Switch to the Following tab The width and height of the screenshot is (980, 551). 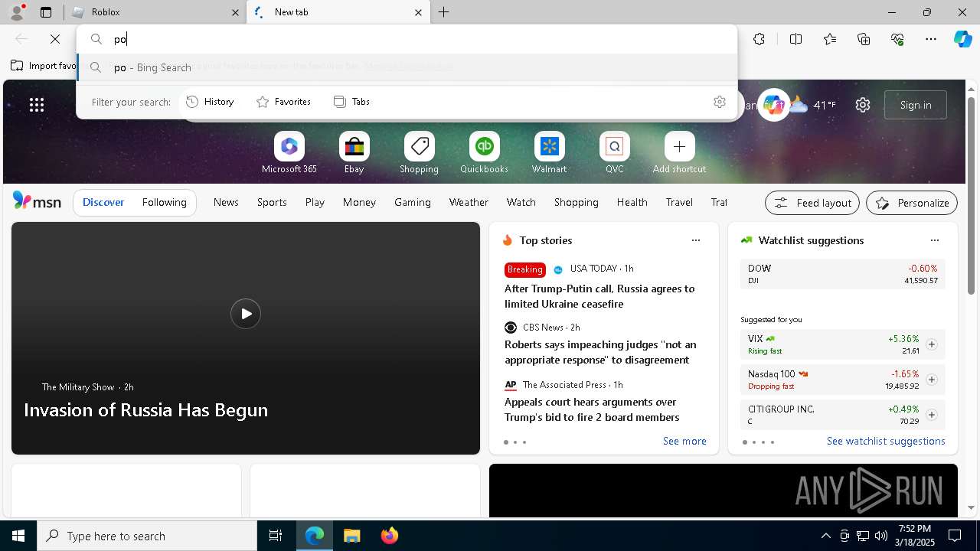tap(165, 202)
